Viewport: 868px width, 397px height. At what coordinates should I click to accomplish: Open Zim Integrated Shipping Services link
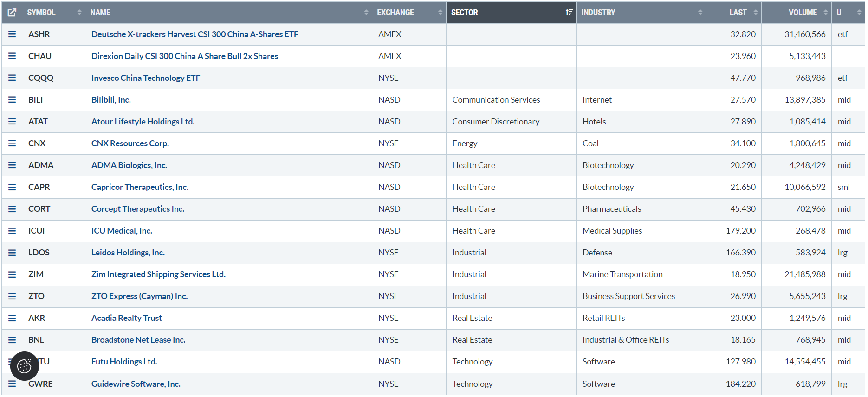tap(158, 274)
